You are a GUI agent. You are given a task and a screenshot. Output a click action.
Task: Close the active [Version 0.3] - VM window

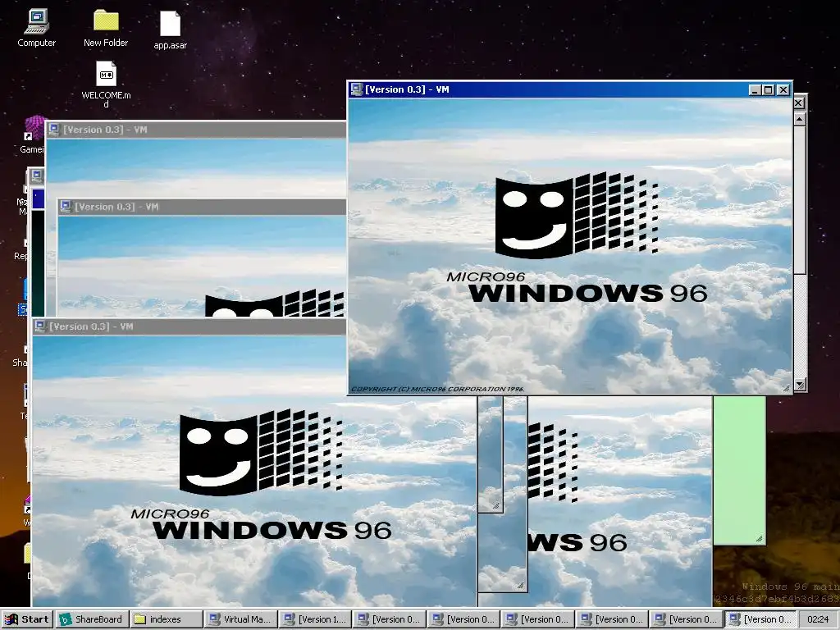pyautogui.click(x=783, y=90)
